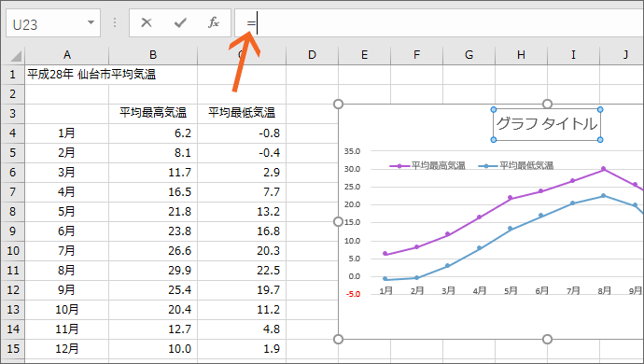The width and height of the screenshot is (644, 364).
Task: Select column G header
Action: (469, 55)
